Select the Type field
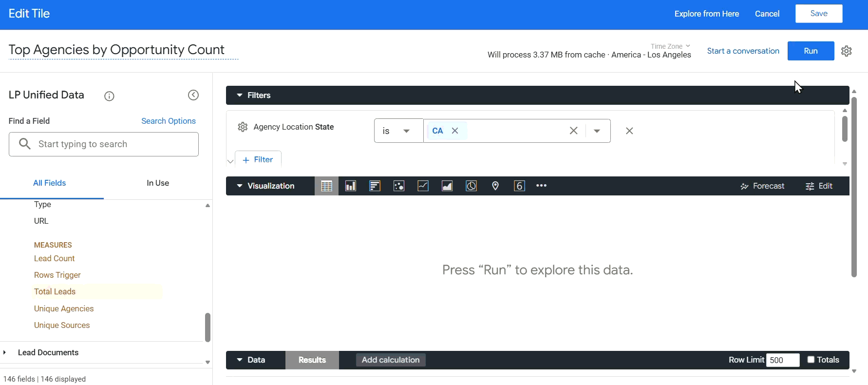The width and height of the screenshot is (868, 385). coord(43,205)
